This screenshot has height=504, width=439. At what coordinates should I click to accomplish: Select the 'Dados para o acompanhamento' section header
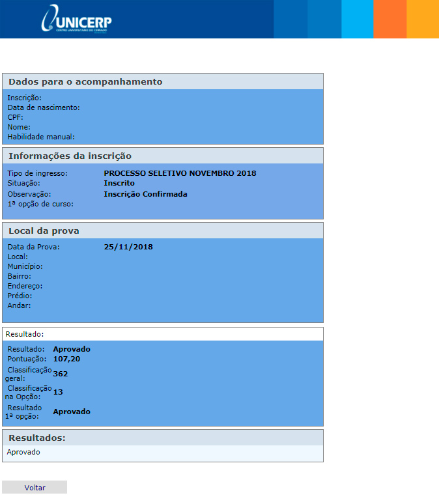[85, 82]
